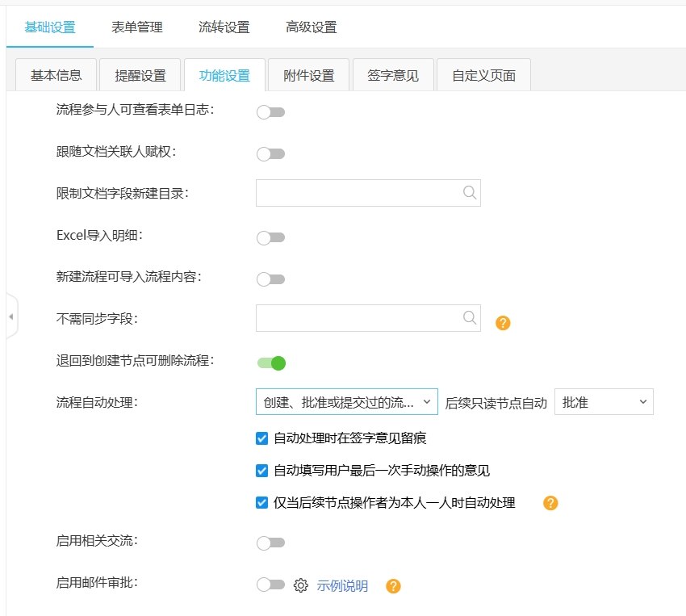Viewport: 686px width, 616px height.
Task: Uncheck 自动处理时在签字意见留痕
Action: pyautogui.click(x=261, y=438)
